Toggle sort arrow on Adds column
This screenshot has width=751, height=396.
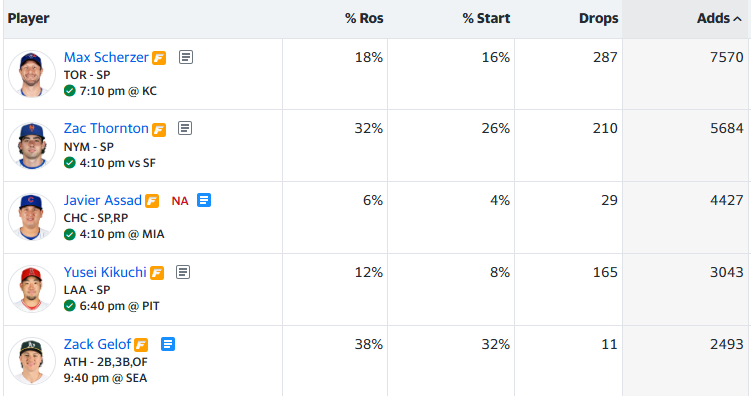738,19
